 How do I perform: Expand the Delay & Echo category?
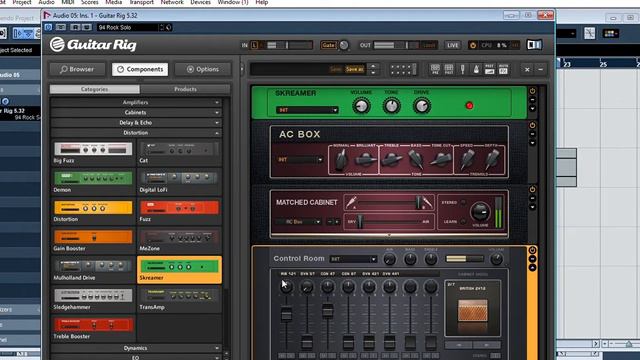point(136,123)
